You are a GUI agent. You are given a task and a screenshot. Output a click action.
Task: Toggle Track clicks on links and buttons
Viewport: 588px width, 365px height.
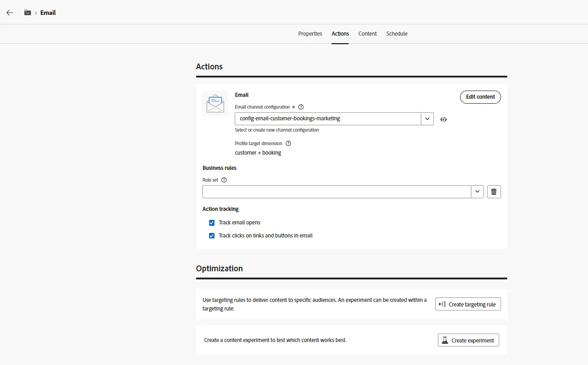pyautogui.click(x=212, y=236)
